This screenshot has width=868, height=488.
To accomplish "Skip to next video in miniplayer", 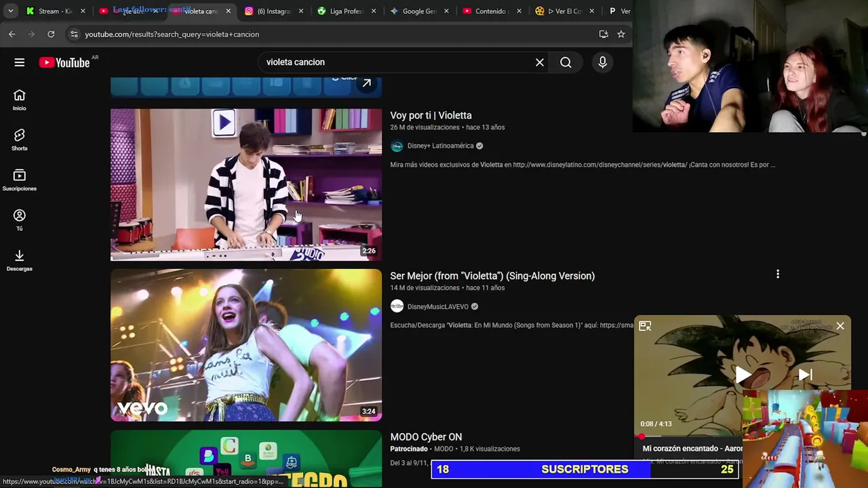I will (x=805, y=375).
